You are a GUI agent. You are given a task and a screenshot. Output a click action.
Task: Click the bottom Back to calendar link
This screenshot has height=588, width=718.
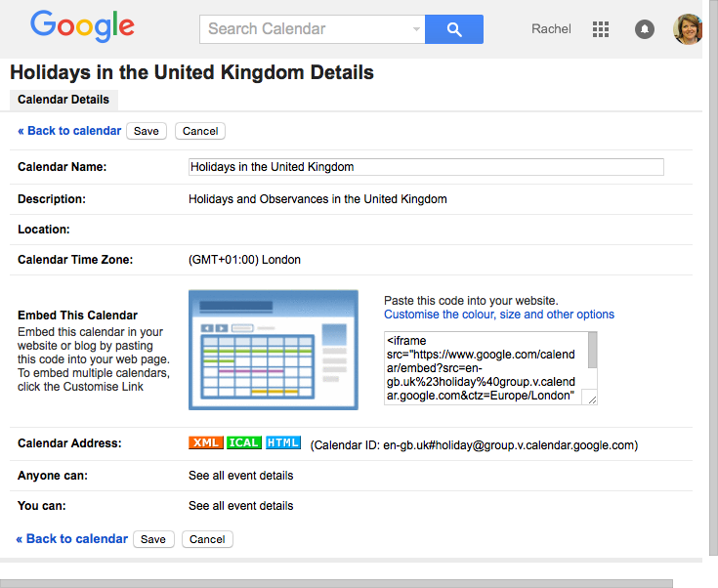point(71,539)
